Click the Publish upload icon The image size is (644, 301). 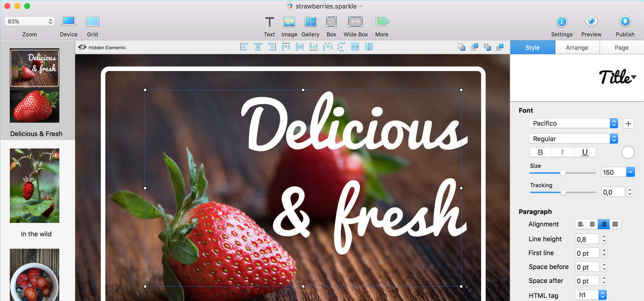coord(625,21)
